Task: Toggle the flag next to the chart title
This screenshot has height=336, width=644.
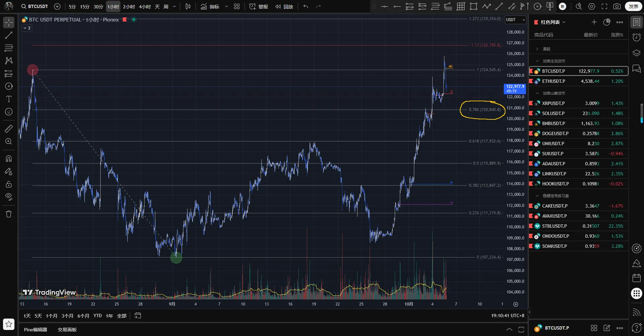Action: pos(125,19)
